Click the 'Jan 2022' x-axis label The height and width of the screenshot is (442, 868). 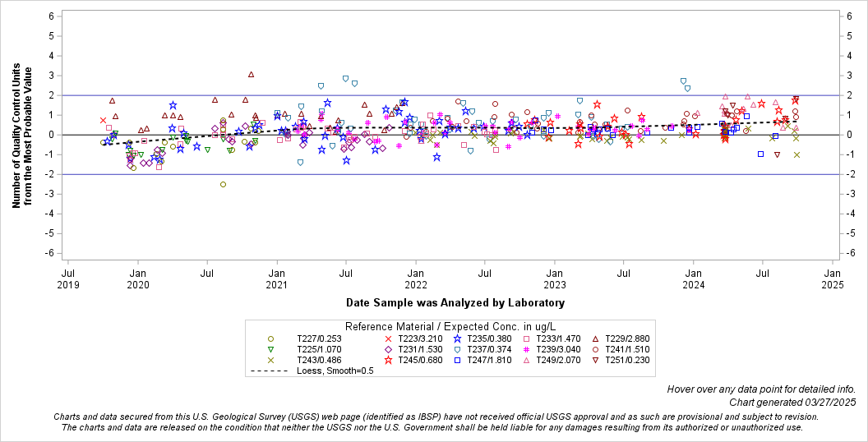[416, 279]
